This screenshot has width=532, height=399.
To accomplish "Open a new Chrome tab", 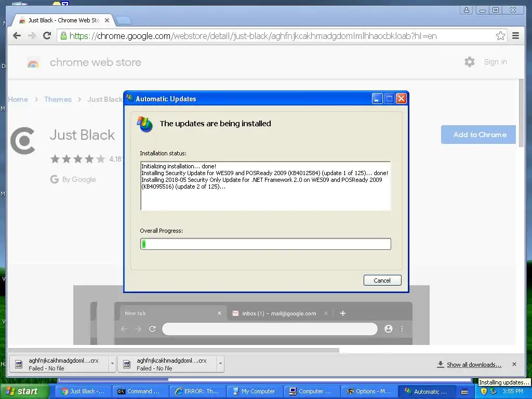I will [x=123, y=21].
